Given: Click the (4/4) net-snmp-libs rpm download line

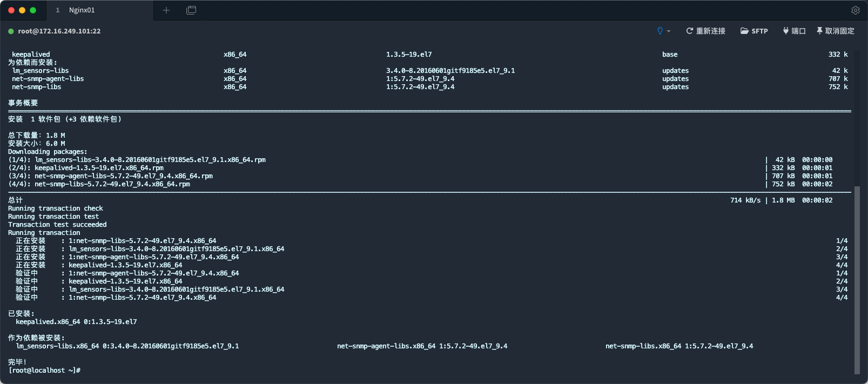Looking at the screenshot, I should click(99, 184).
